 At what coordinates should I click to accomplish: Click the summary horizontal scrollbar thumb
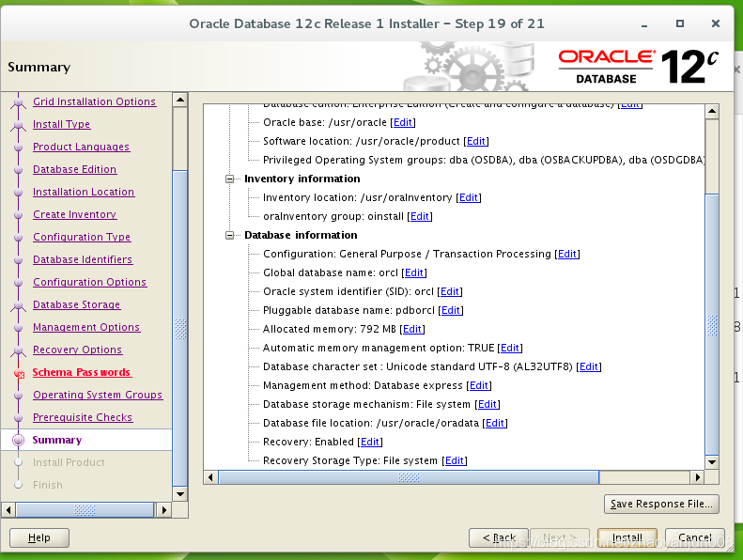(409, 477)
